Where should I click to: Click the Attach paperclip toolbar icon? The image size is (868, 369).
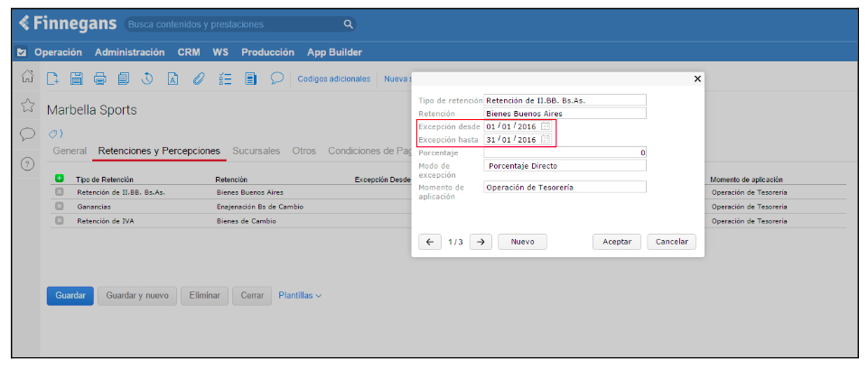pos(199,79)
